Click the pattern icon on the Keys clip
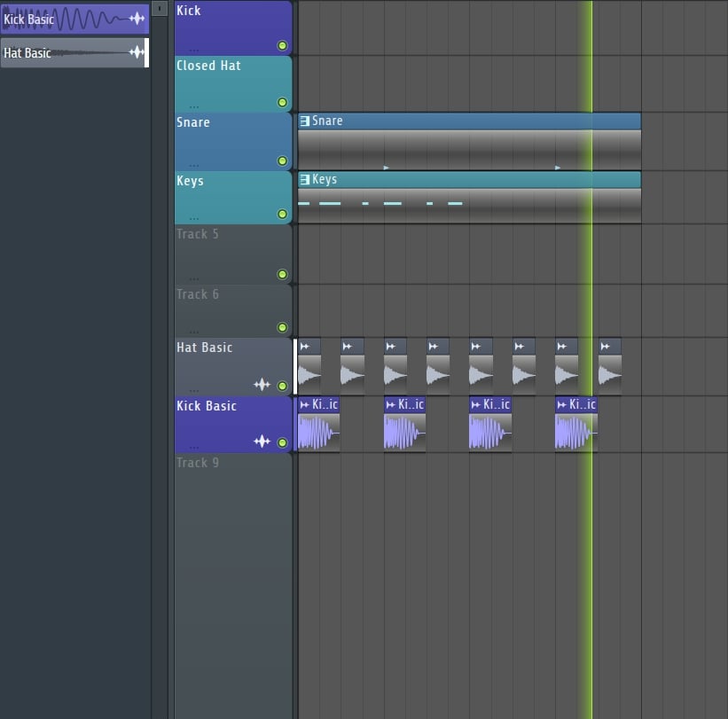Viewport: 728px width, 719px height. (x=304, y=180)
